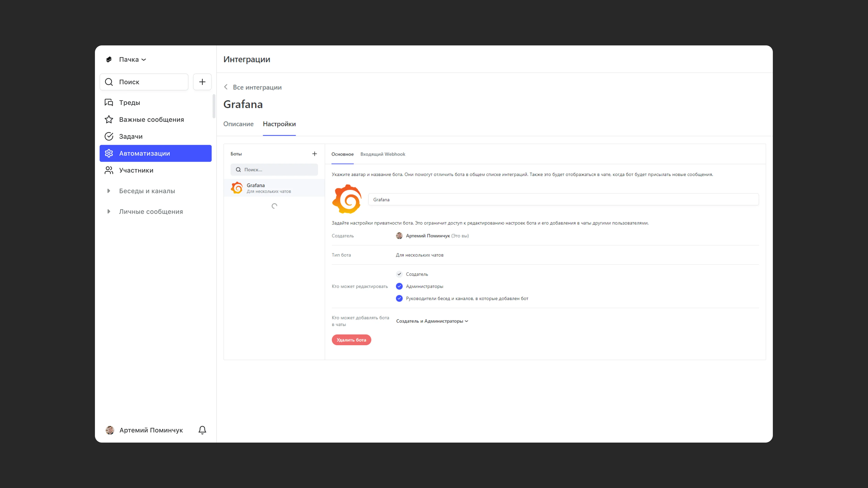Image resolution: width=868 pixels, height=488 pixels.
Task: Switch to Описание tab
Action: (x=238, y=124)
